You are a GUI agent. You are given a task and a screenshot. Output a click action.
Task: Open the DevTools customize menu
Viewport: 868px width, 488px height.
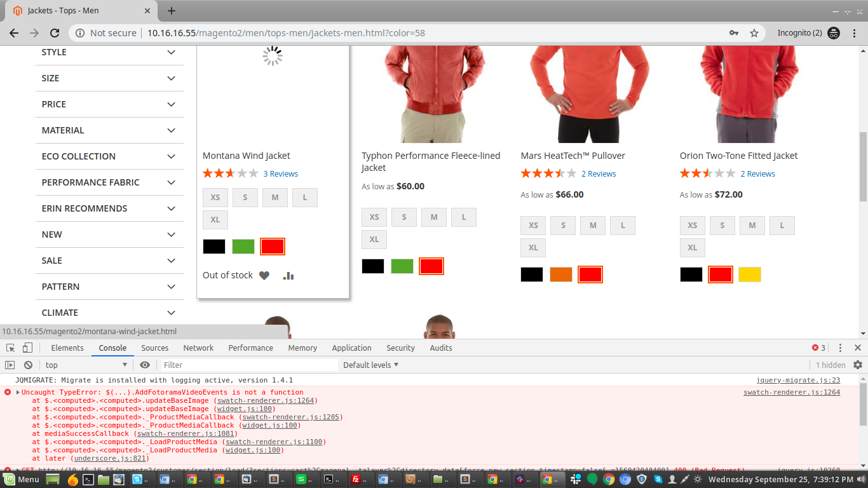point(840,348)
